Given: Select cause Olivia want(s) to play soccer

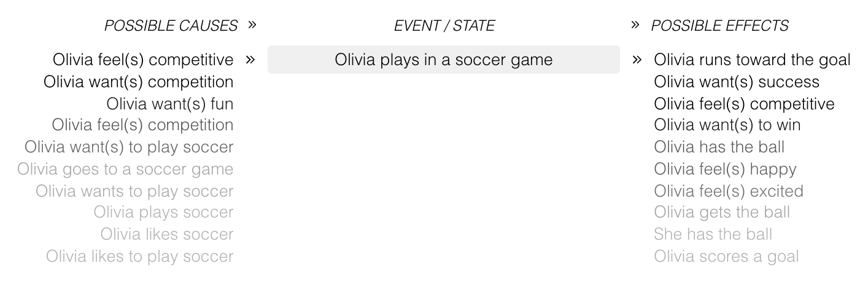Looking at the screenshot, I should tap(129, 147).
